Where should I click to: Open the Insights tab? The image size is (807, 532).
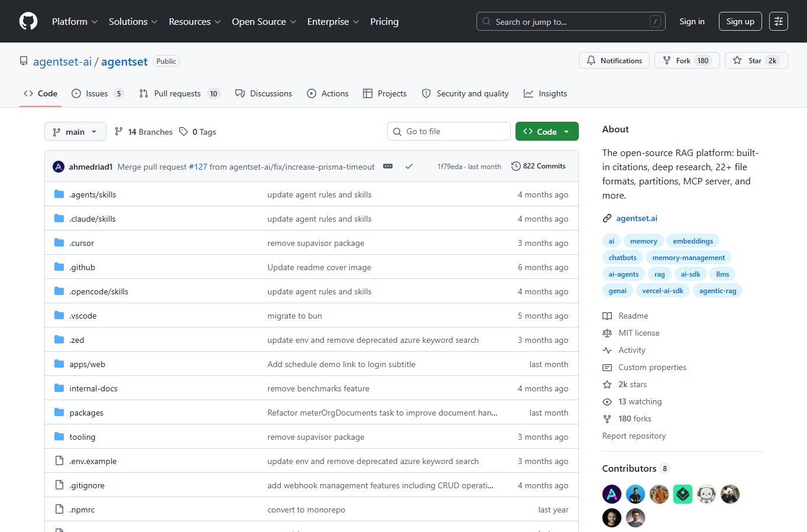[x=545, y=93]
